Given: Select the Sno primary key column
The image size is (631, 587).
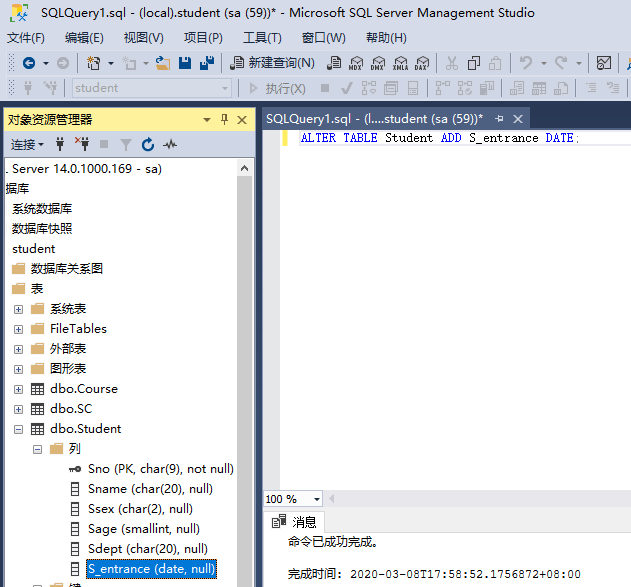Looking at the screenshot, I should pos(161,469).
